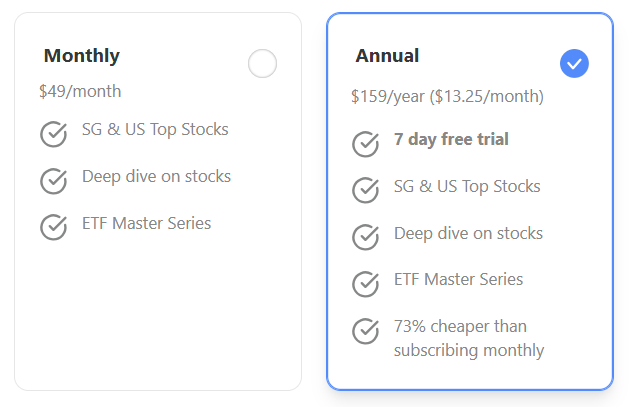Click checkmark icon next to Monthly ETF Master Series
629x407 pixels.
53,227
